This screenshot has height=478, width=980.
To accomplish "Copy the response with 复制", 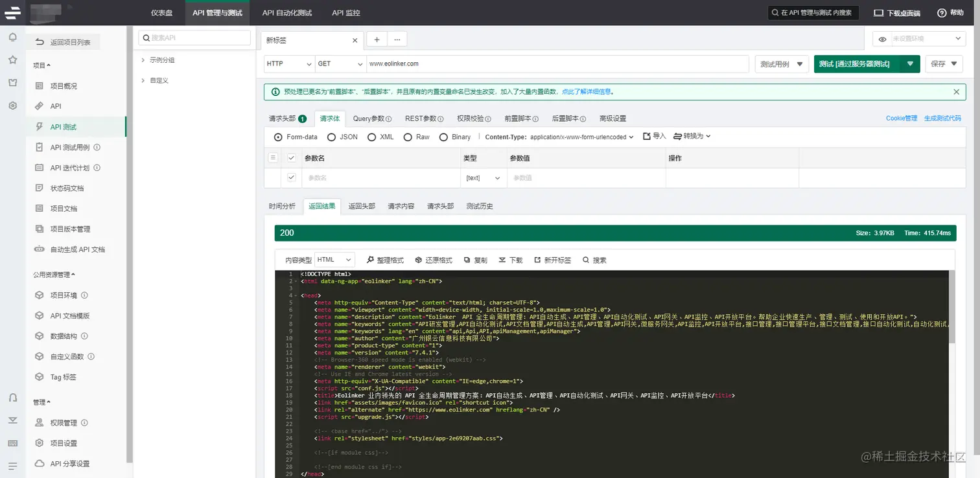I will (476, 260).
